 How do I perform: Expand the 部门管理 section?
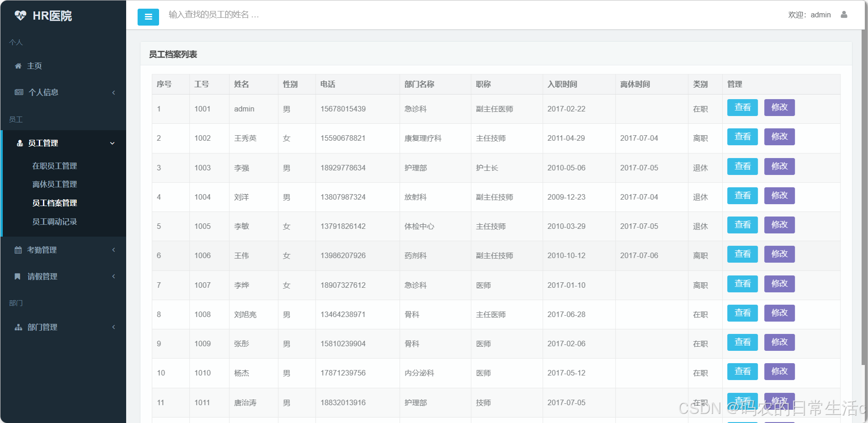[114, 327]
